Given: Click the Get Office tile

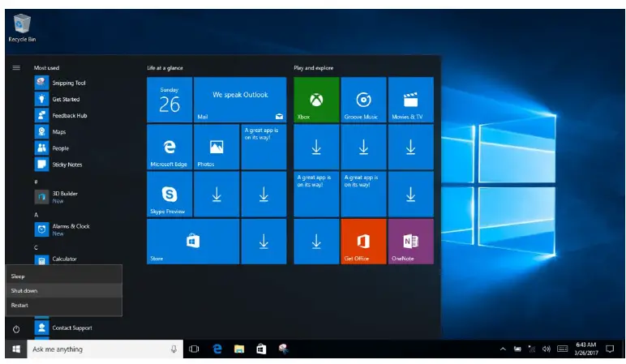Looking at the screenshot, I should [x=364, y=242].
